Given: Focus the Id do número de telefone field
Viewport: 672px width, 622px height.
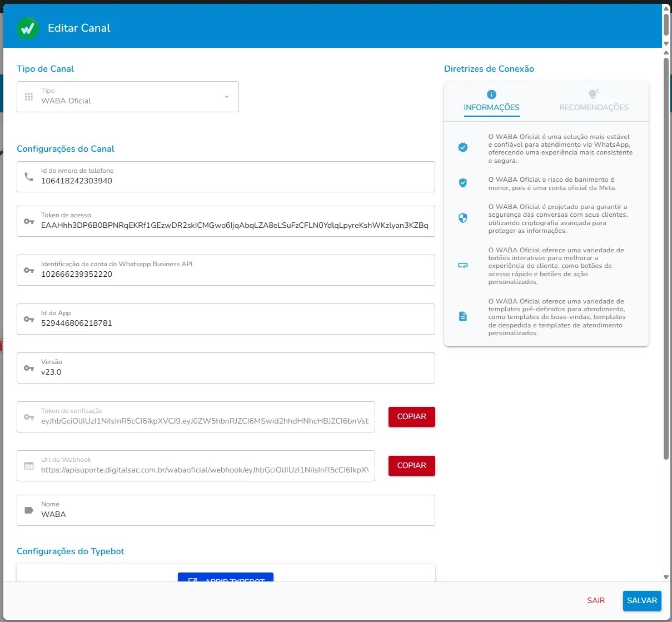Looking at the screenshot, I should 226,177.
